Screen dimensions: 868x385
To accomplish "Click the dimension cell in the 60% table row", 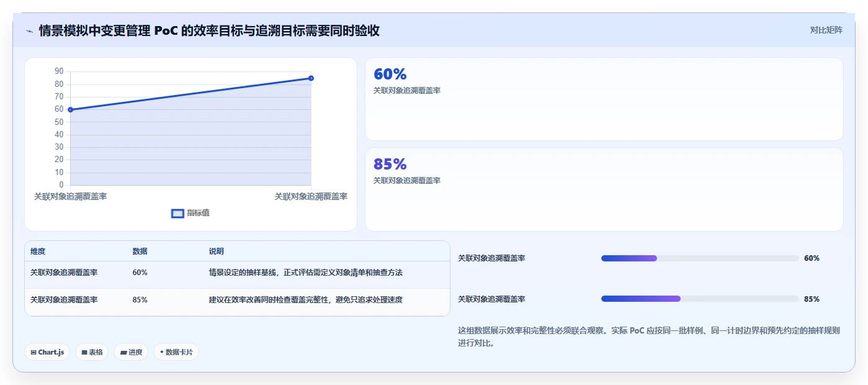I will [64, 273].
